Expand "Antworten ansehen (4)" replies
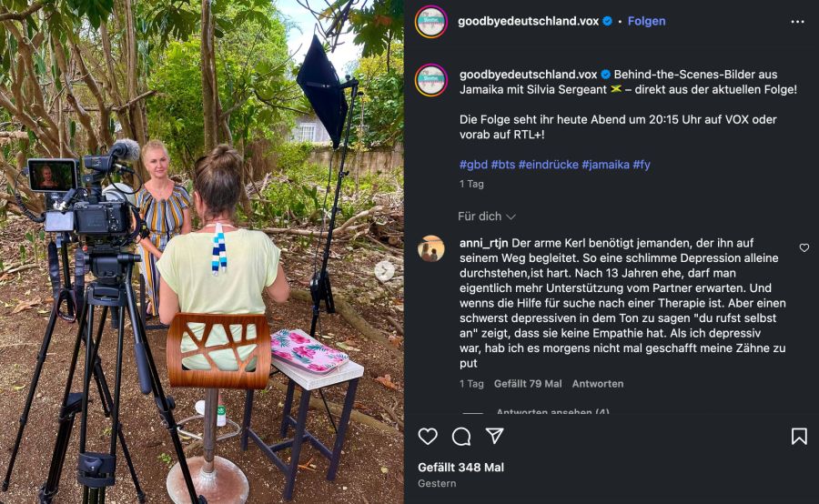The image size is (819, 504). (552, 412)
